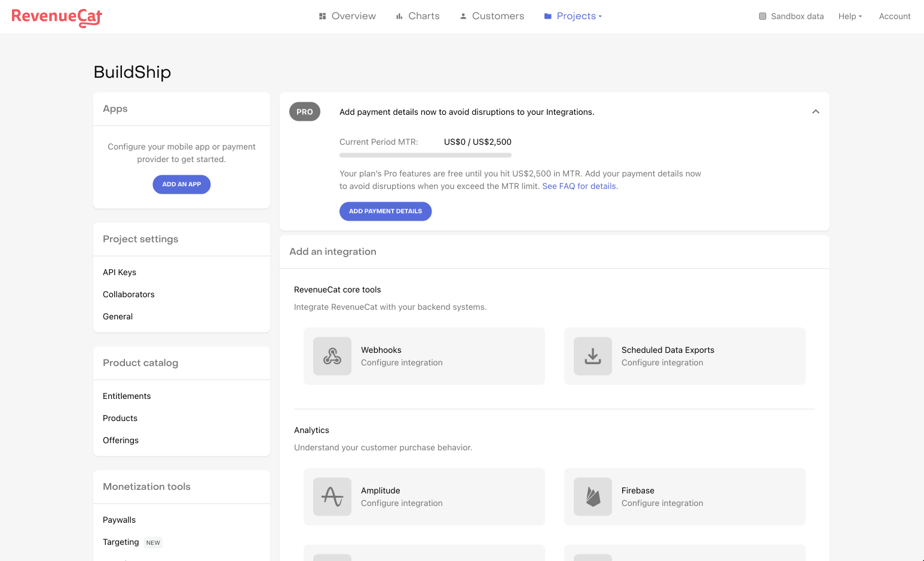
Task: Collapse the payment details notice
Action: (815, 111)
